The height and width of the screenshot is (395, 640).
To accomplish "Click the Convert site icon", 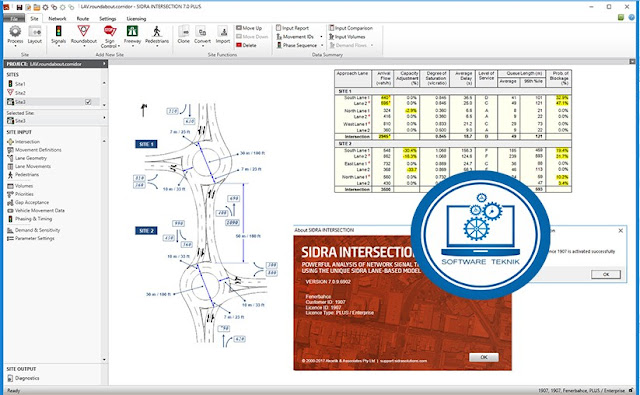I will pos(202,31).
